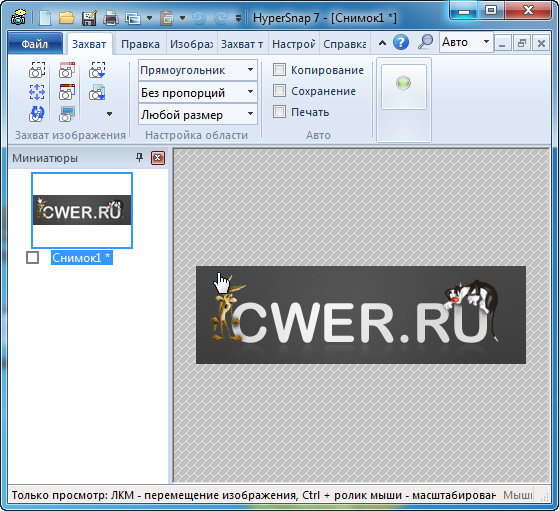Click the Undo arrow icon
Viewport: 559px width, 511px height.
point(198,18)
